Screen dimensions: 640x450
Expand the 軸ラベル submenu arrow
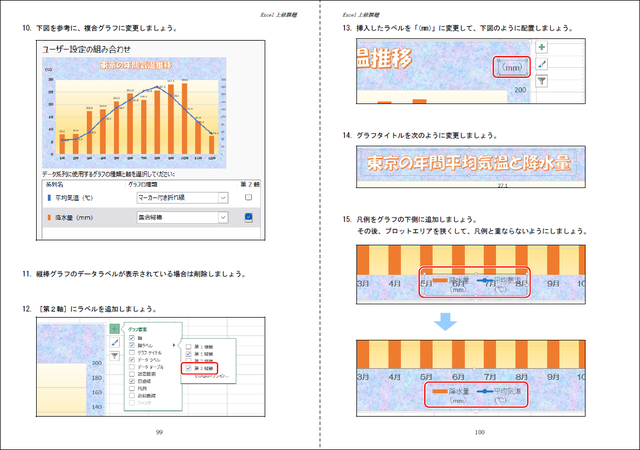click(x=174, y=345)
